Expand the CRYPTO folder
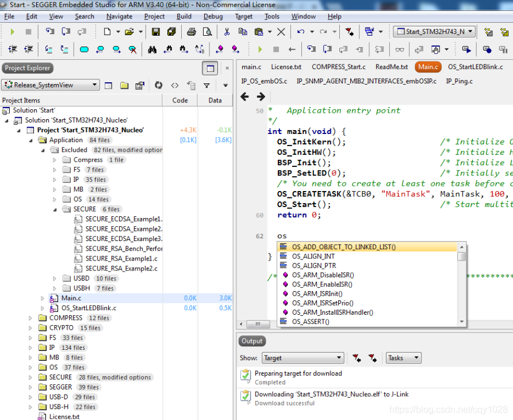This screenshot has width=513, height=420. tap(30, 328)
